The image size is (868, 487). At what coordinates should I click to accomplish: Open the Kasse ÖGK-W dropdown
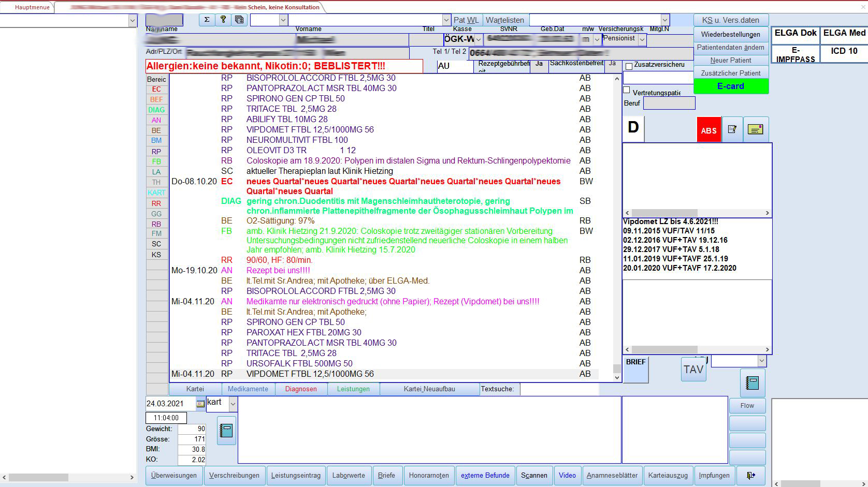pyautogui.click(x=479, y=39)
